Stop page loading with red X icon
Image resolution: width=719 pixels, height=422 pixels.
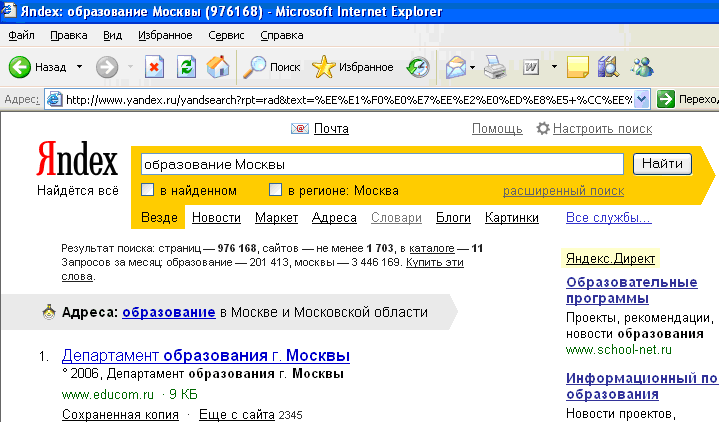(x=155, y=67)
